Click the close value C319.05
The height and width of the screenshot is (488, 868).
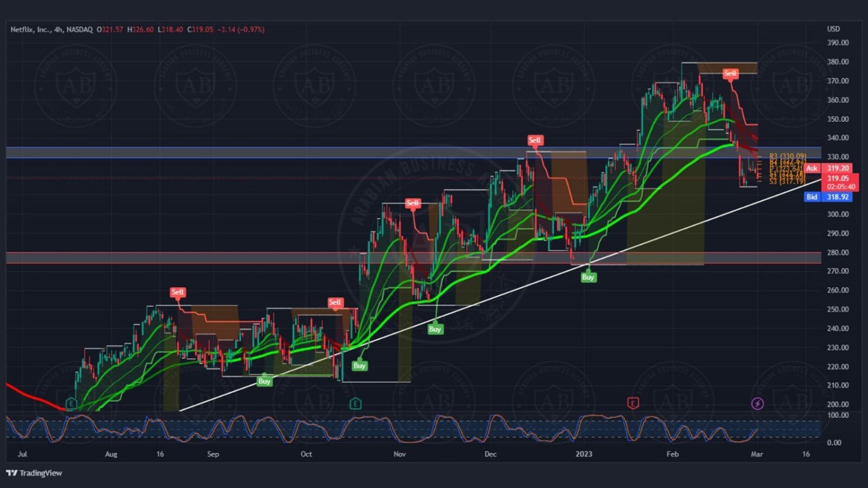pyautogui.click(x=200, y=29)
